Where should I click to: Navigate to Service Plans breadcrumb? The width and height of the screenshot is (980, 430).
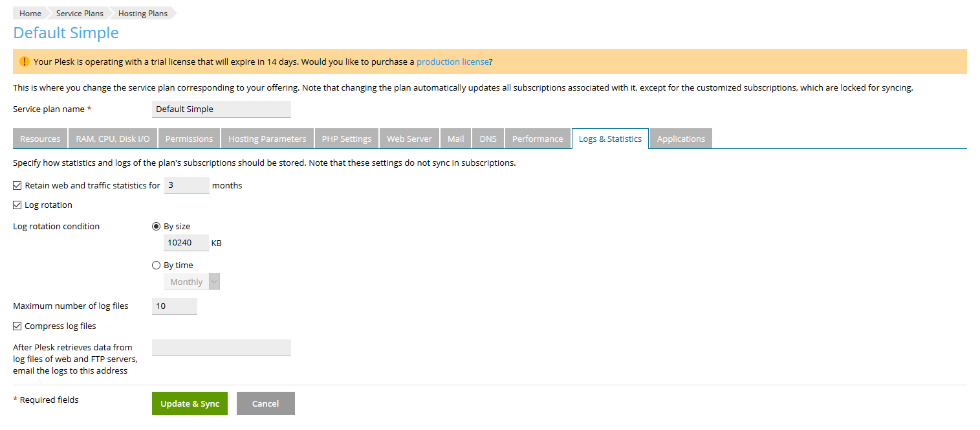80,14
